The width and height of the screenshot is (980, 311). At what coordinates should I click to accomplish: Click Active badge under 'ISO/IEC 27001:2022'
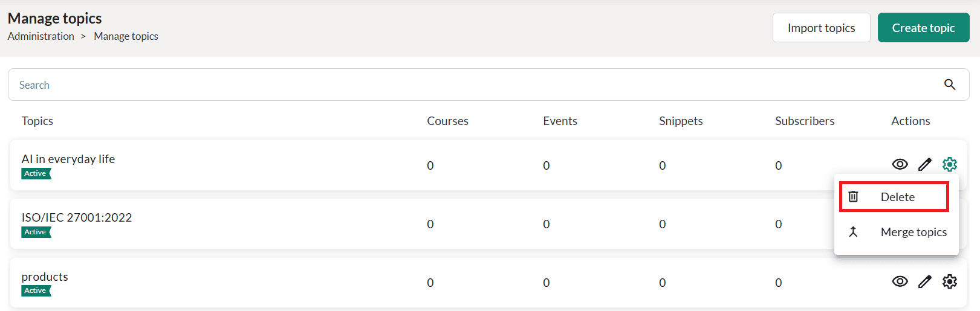[36, 232]
